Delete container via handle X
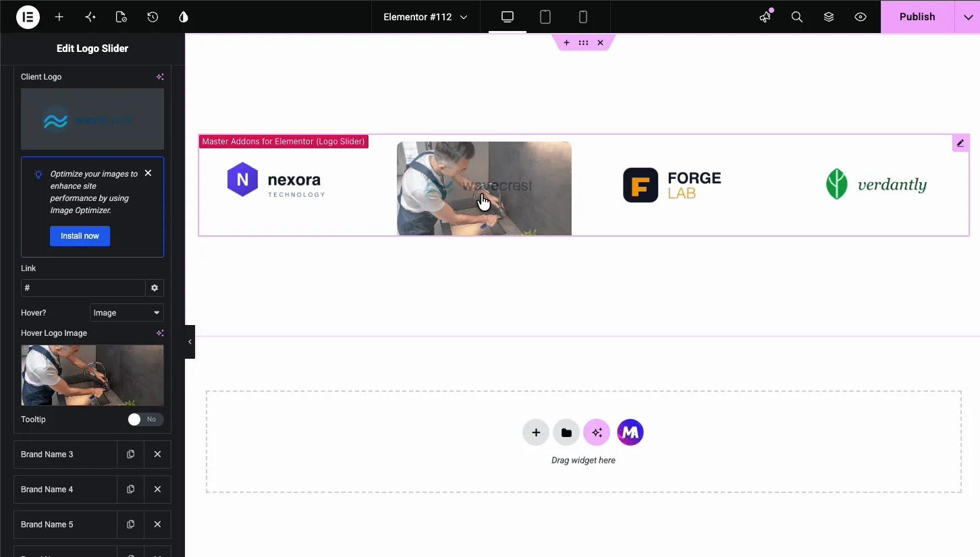Image resolution: width=980 pixels, height=557 pixels. 600,42
